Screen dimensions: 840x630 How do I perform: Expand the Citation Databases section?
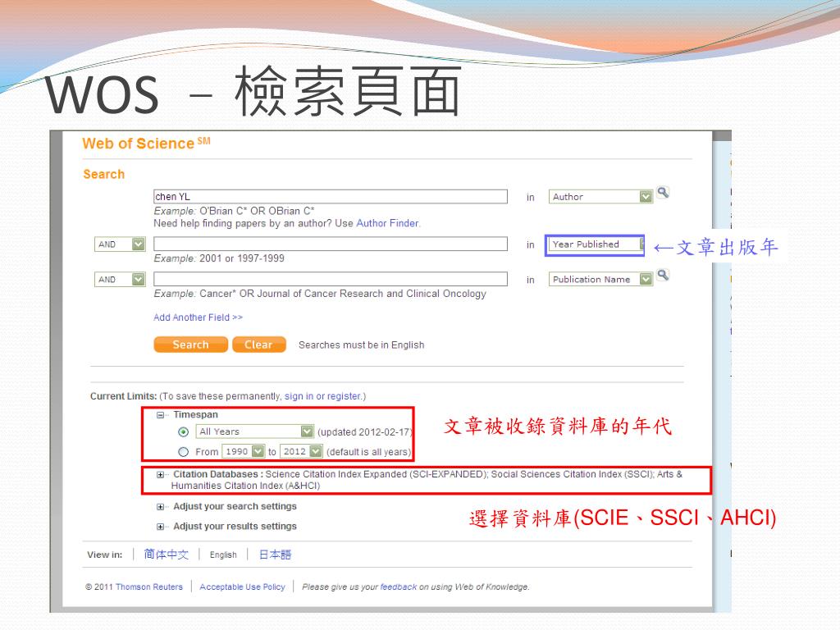160,475
